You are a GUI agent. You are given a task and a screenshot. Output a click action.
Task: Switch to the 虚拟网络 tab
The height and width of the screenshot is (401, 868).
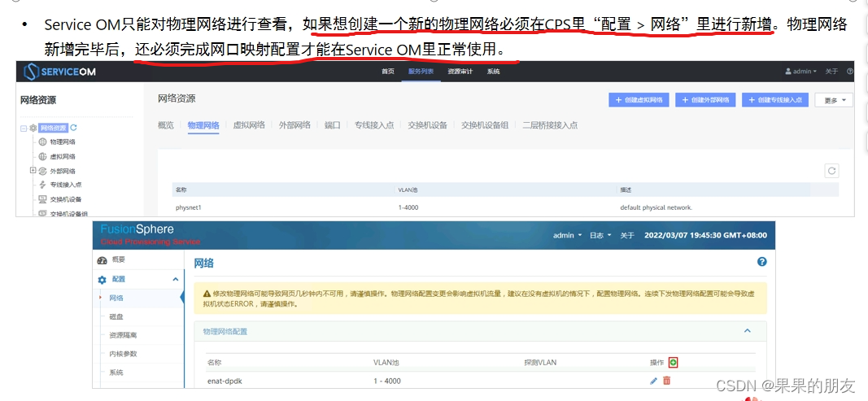(x=249, y=125)
